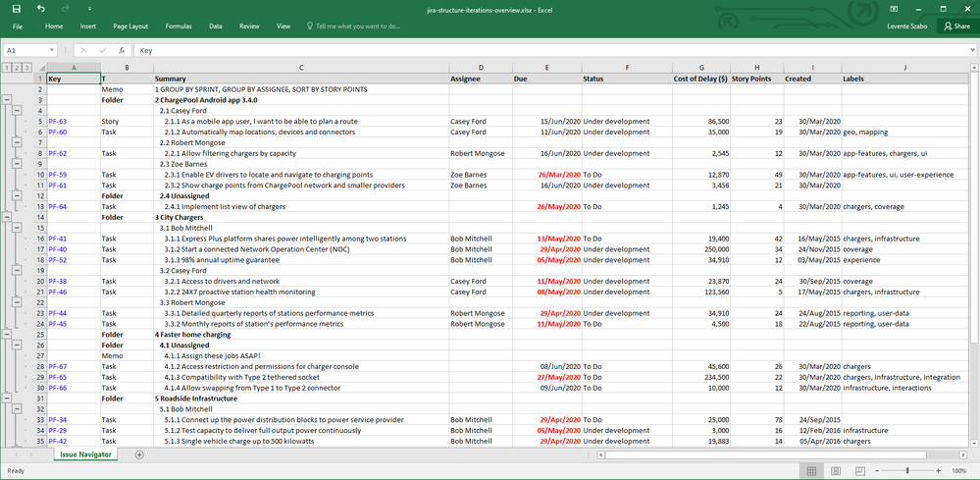Select the Cost of Delay ($) header cell
This screenshot has width=980, height=480.
pyautogui.click(x=701, y=79)
